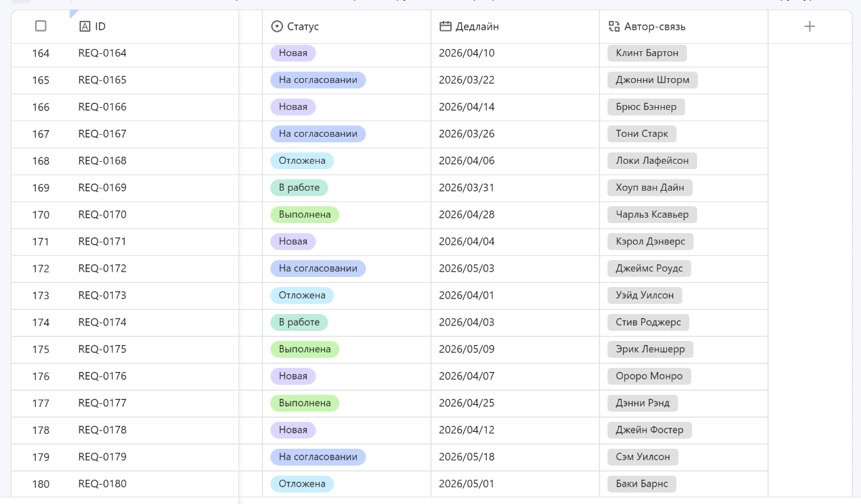
Task: Select row number 179
Action: [x=41, y=458]
